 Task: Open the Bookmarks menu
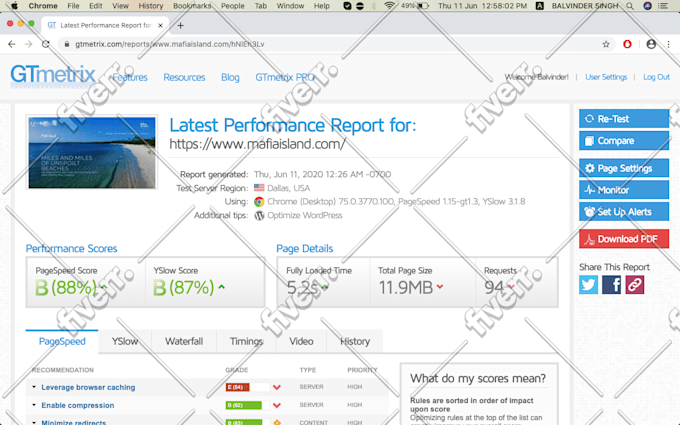[x=192, y=6]
